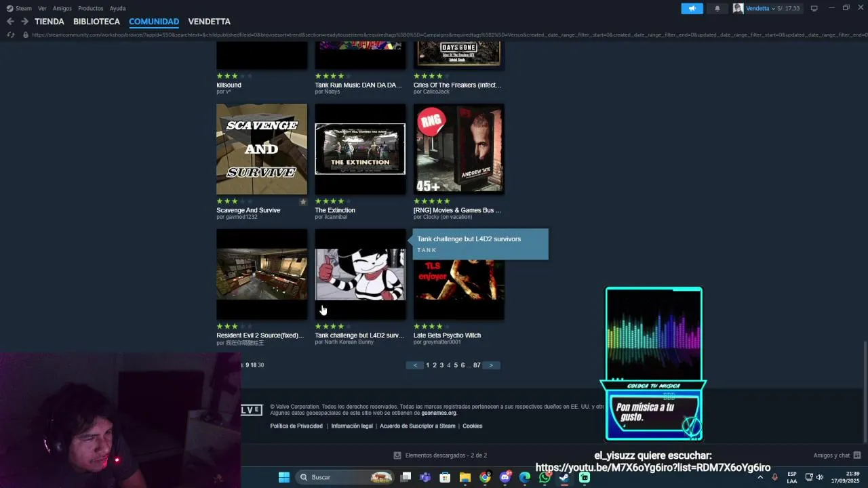Open the VENDETTA profile tab
868x488 pixels.
tap(209, 22)
